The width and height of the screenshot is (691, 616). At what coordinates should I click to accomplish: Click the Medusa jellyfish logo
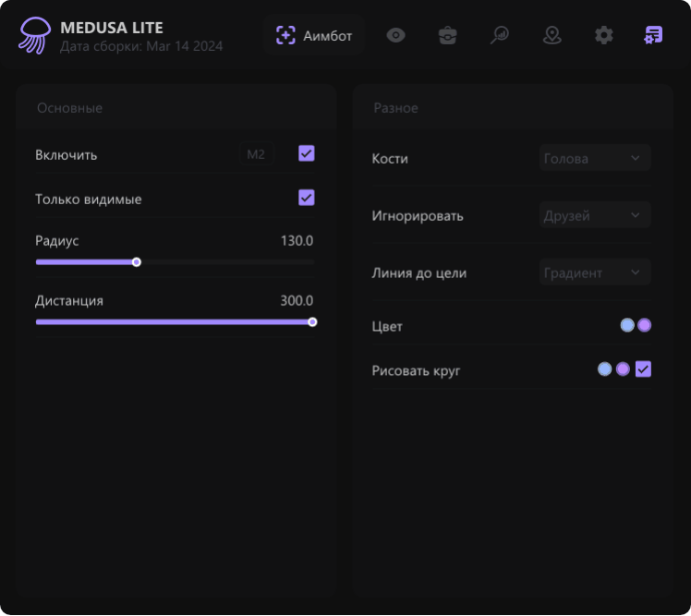[35, 35]
